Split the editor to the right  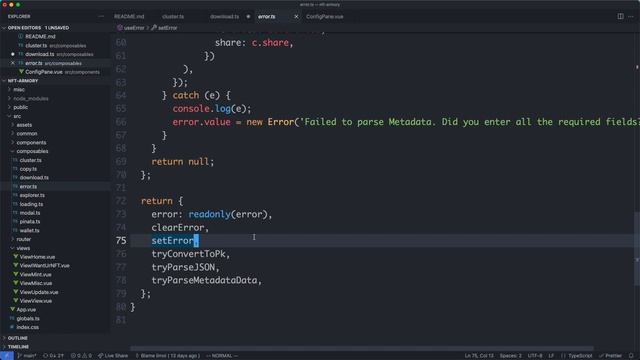[620, 16]
